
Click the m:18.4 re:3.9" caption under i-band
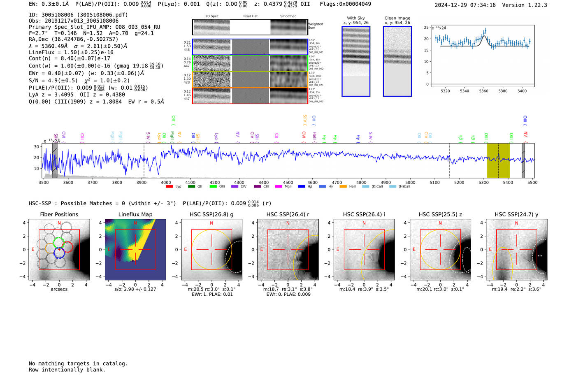364,289
